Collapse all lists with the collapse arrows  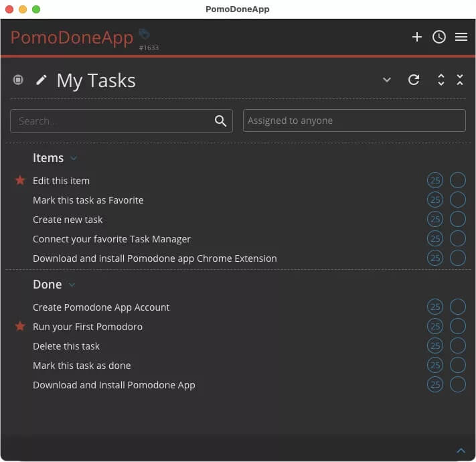click(x=460, y=80)
